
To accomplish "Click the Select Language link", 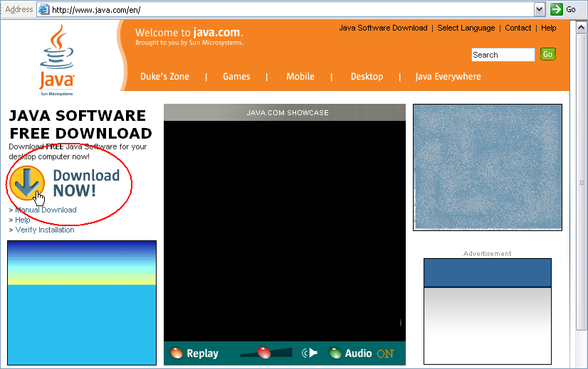I will point(466,28).
